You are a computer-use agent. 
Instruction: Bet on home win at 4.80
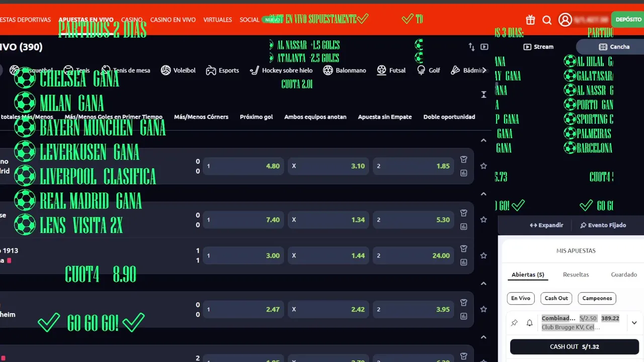pyautogui.click(x=244, y=166)
